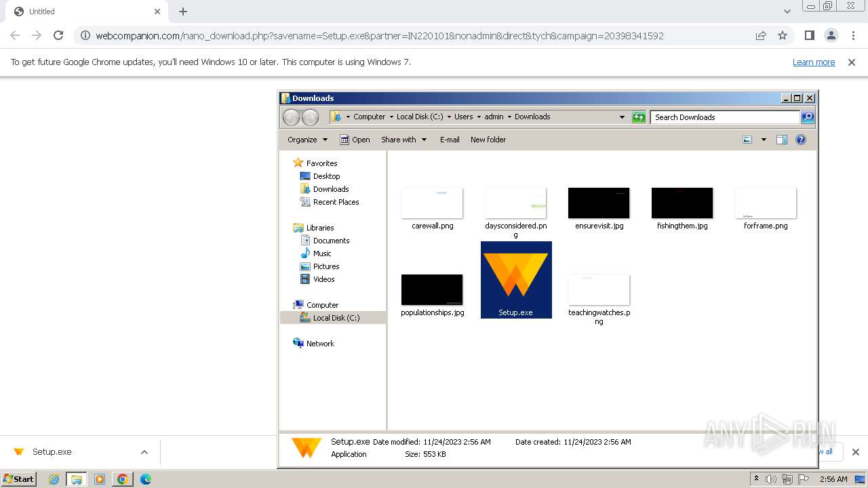Select fishingthem.jpg file

[682, 209]
